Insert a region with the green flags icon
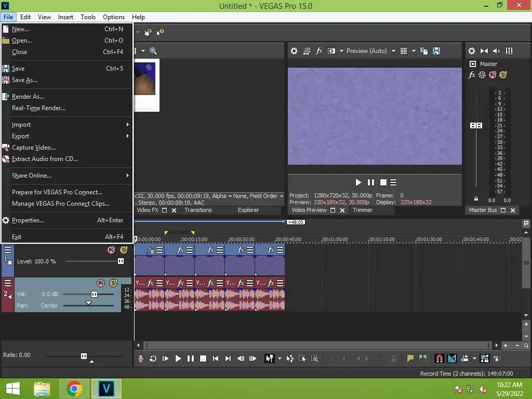This screenshot has width=532, height=399. (x=423, y=358)
